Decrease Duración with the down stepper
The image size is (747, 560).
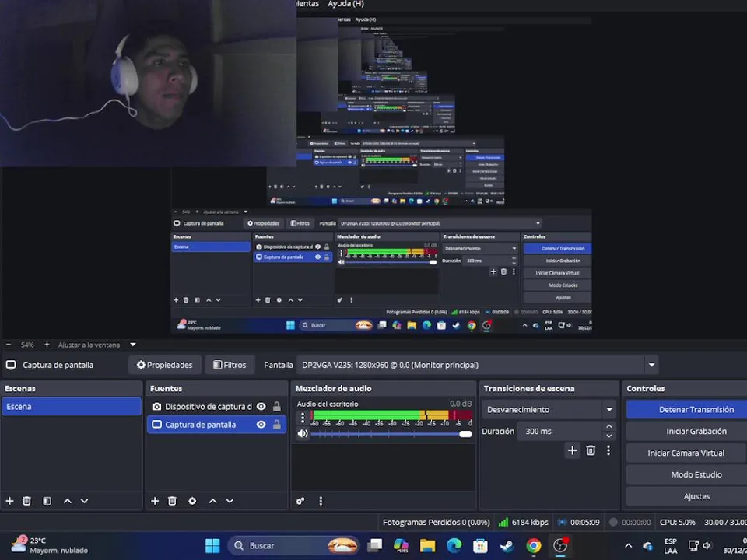[608, 436]
